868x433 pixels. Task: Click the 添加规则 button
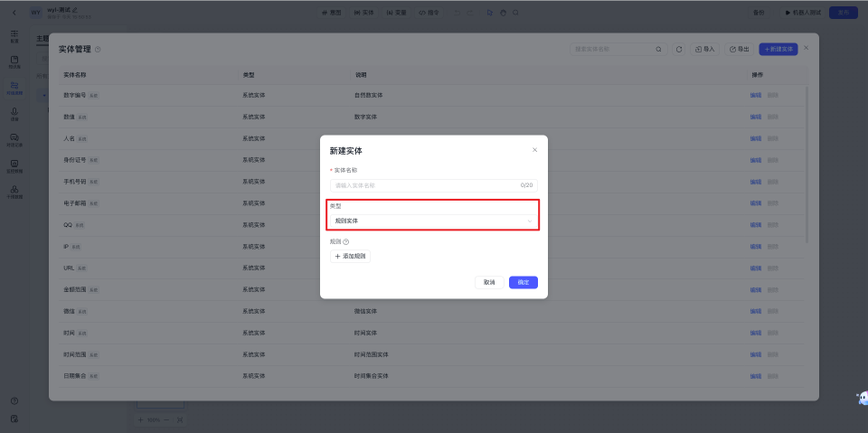(x=352, y=257)
